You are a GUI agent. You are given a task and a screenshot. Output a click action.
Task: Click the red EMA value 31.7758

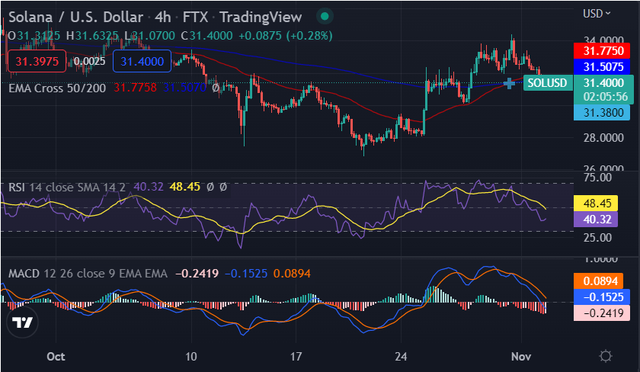[x=135, y=88]
